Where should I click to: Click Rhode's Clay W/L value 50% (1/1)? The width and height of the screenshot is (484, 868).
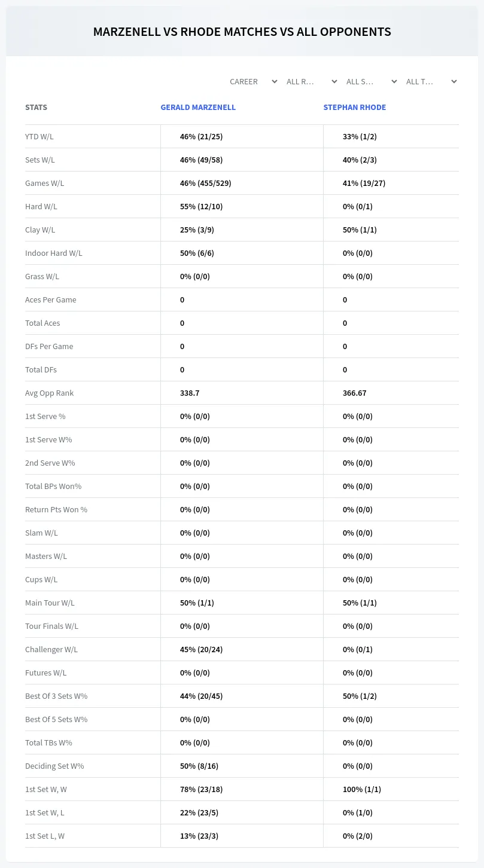360,230
